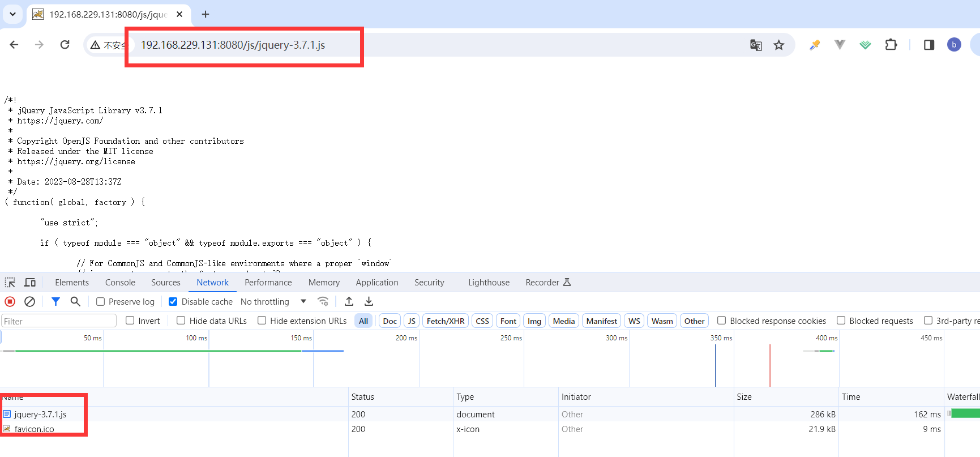Check Hide extension URLs
This screenshot has height=457, width=980.
262,321
